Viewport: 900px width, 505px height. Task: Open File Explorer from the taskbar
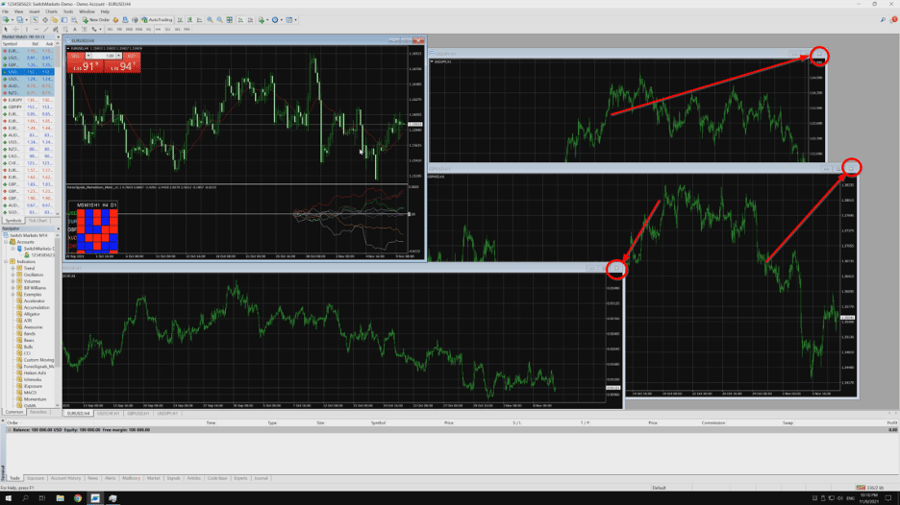click(x=60, y=498)
